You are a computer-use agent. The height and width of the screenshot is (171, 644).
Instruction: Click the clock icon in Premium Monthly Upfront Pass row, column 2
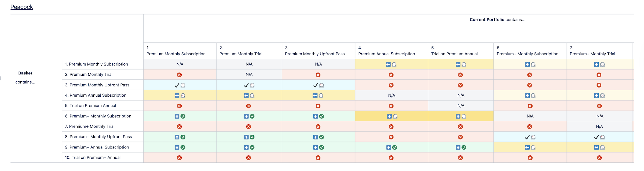tap(252, 85)
